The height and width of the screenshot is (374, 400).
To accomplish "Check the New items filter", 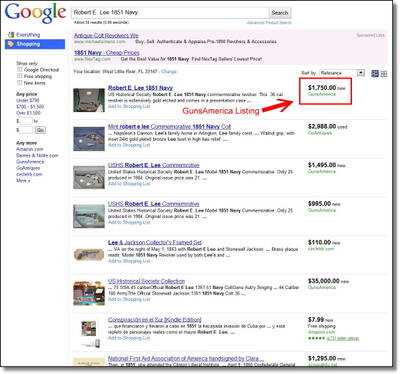I will click(x=20, y=83).
